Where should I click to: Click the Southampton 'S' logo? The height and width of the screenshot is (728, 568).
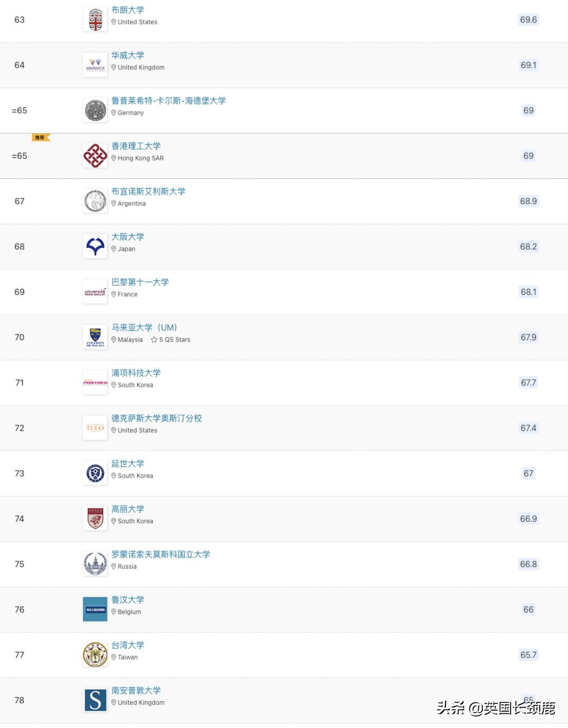point(95,700)
